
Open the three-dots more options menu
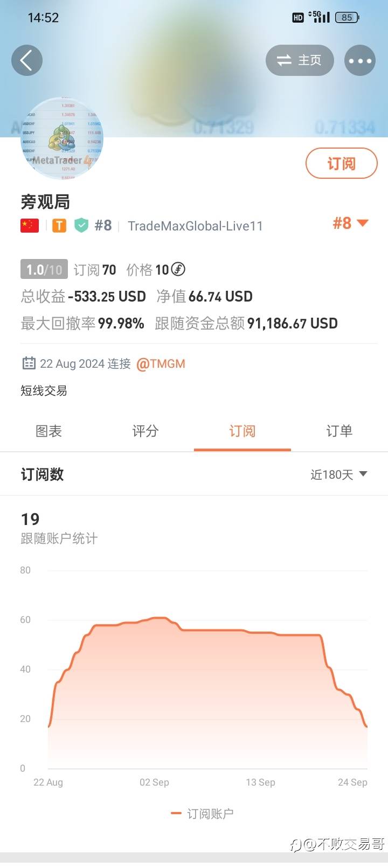coord(359,60)
